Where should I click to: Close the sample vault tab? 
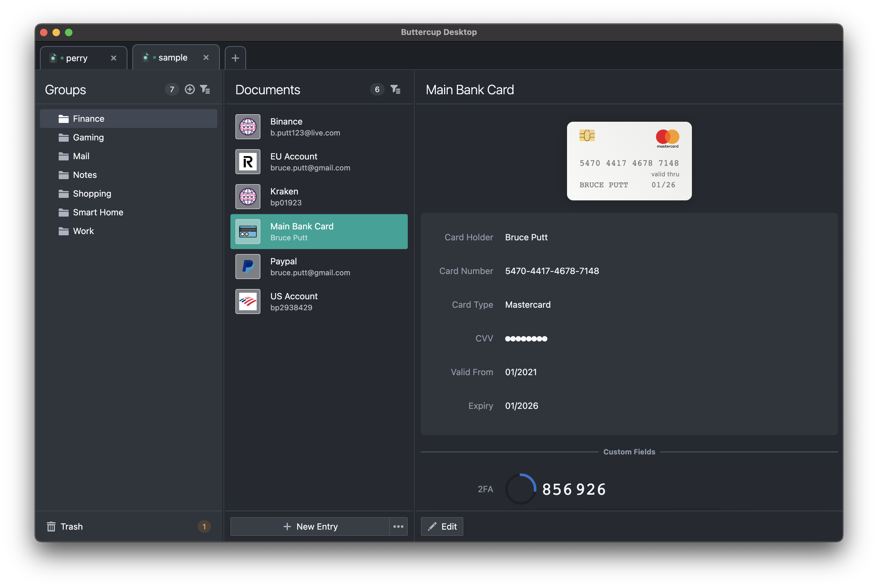point(206,57)
